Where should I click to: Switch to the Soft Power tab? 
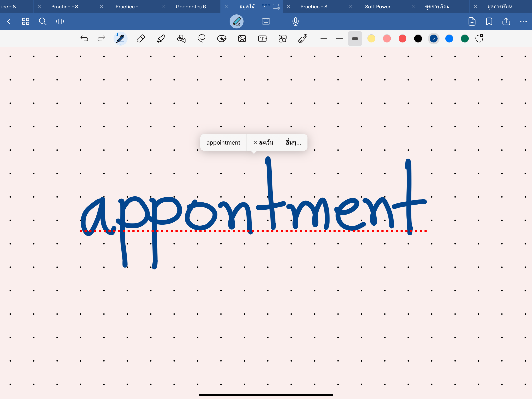click(x=377, y=7)
